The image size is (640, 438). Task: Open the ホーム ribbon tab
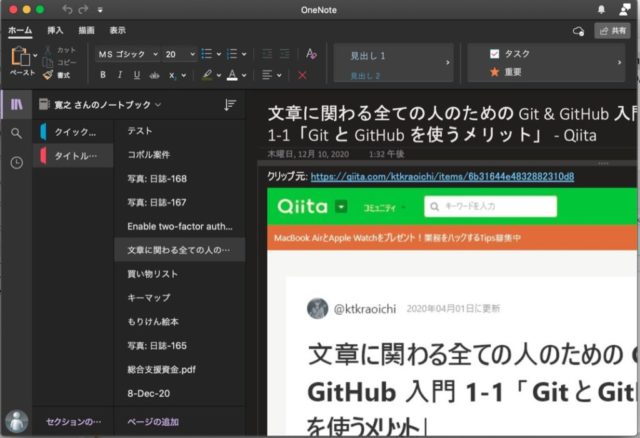pos(20,31)
